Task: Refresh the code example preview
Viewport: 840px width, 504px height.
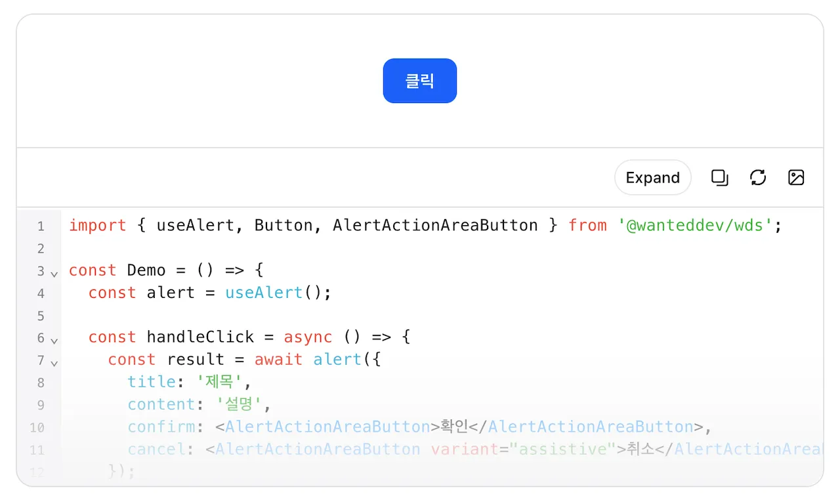Action: pos(758,177)
